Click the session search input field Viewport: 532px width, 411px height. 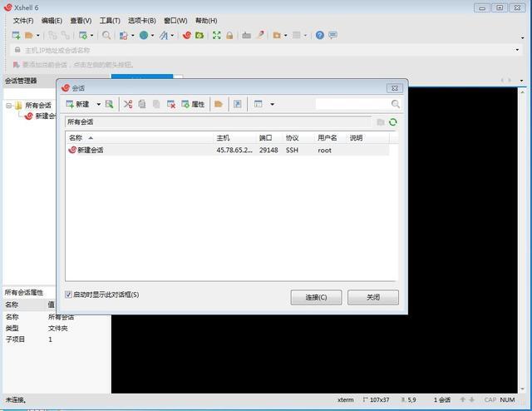[x=352, y=104]
